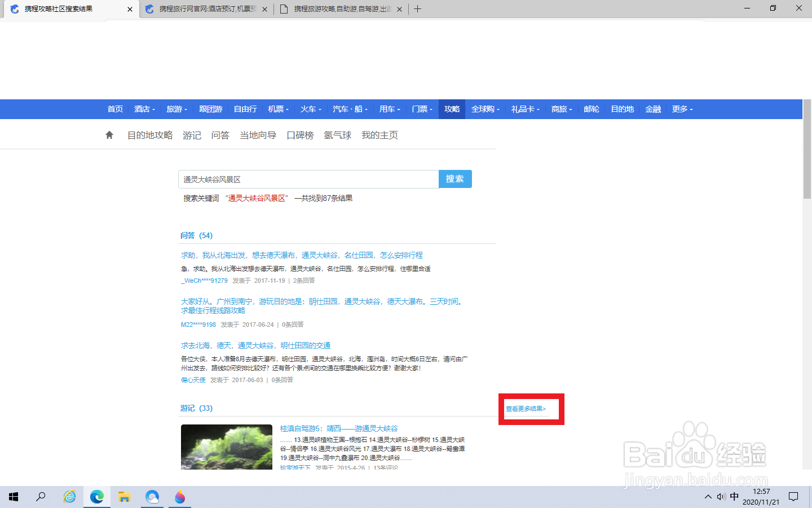Click 查看更多结果> link
This screenshot has width=812, height=508.
pyautogui.click(x=526, y=409)
